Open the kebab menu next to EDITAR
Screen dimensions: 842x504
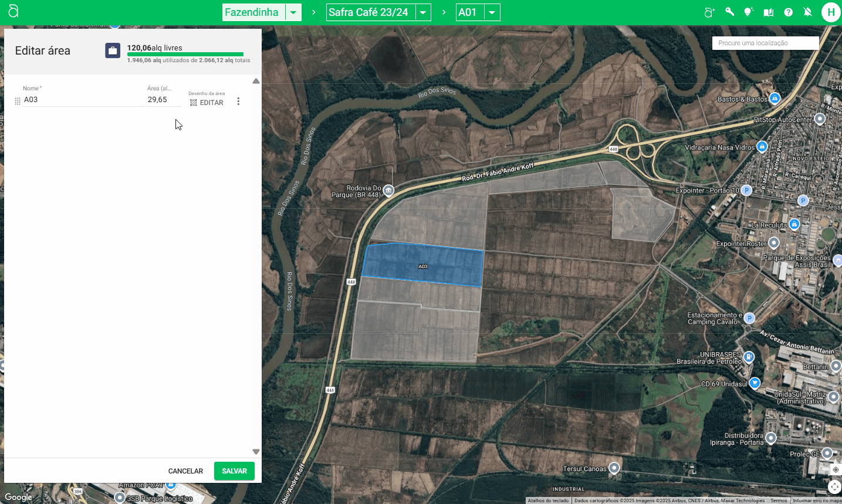click(x=238, y=101)
